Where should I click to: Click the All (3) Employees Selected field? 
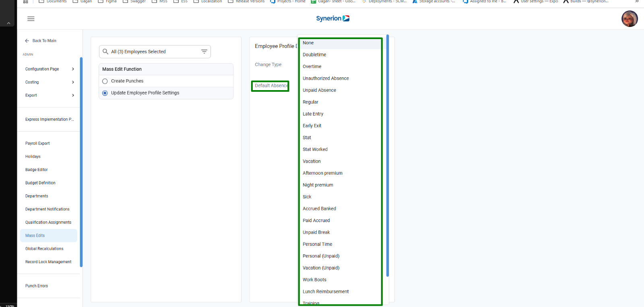[x=155, y=52]
